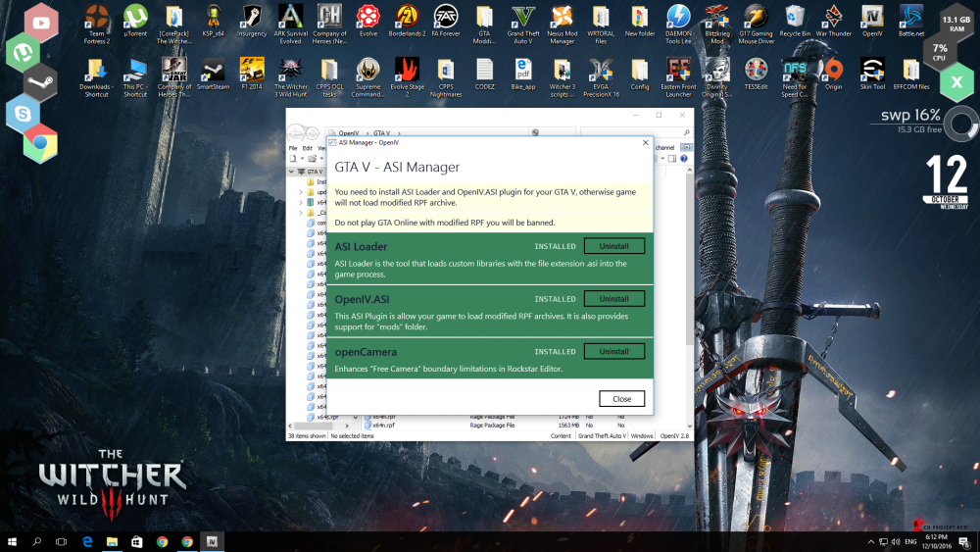The image size is (980, 552).
Task: Click the X on ASI Manager title bar
Action: [645, 142]
